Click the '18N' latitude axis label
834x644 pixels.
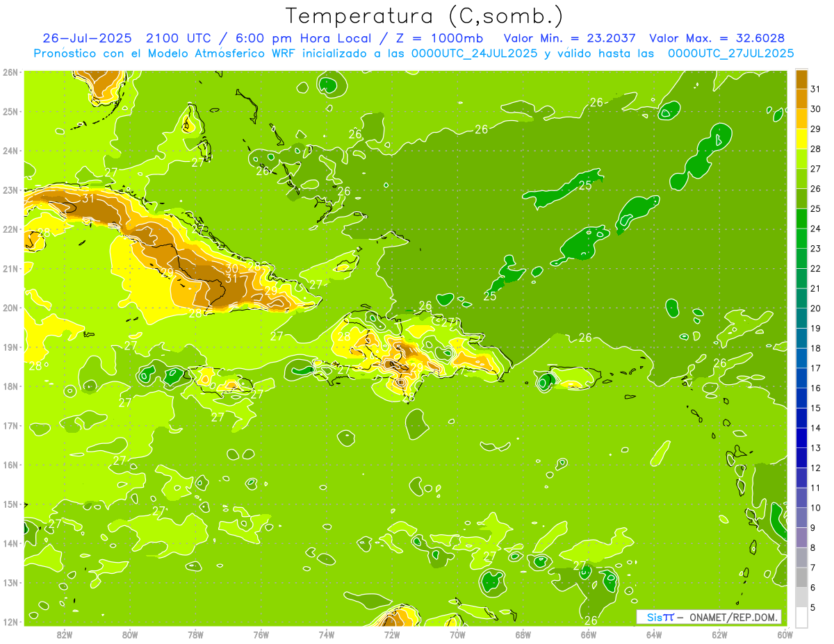pyautogui.click(x=10, y=386)
